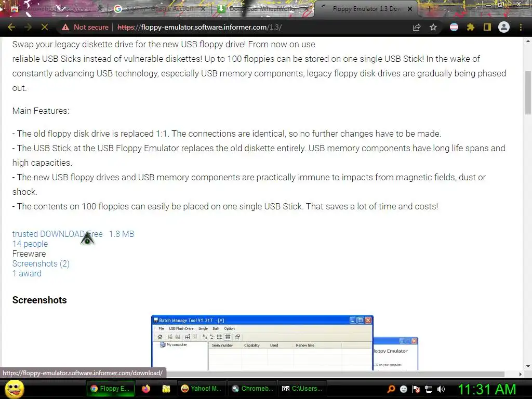This screenshot has height=399, width=532.
Task: Launch Firefox from the taskbar
Action: click(x=146, y=389)
